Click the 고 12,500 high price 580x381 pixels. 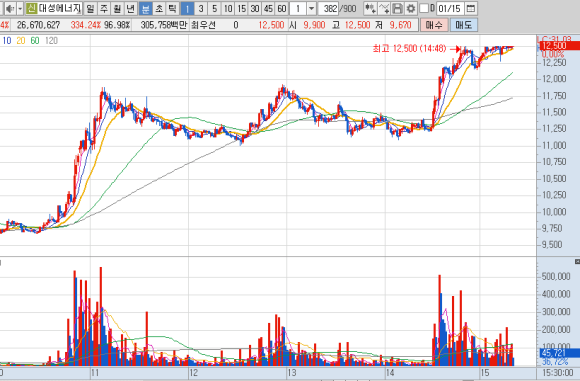351,25
